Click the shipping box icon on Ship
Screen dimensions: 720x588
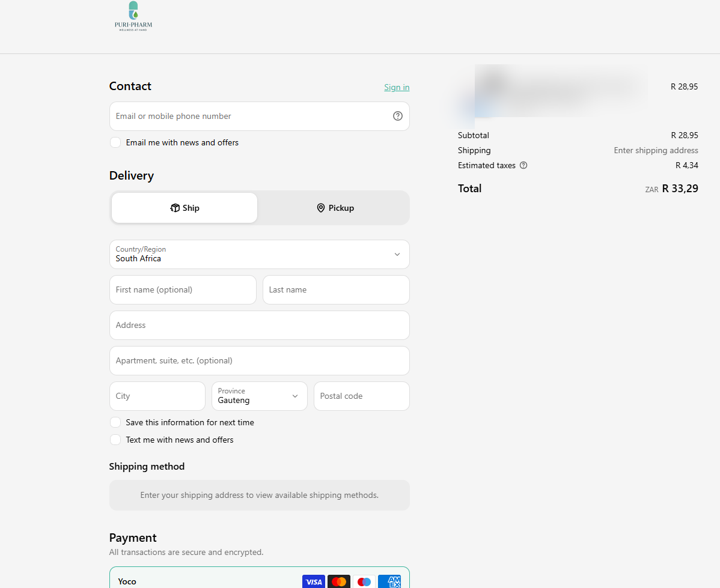pos(175,208)
